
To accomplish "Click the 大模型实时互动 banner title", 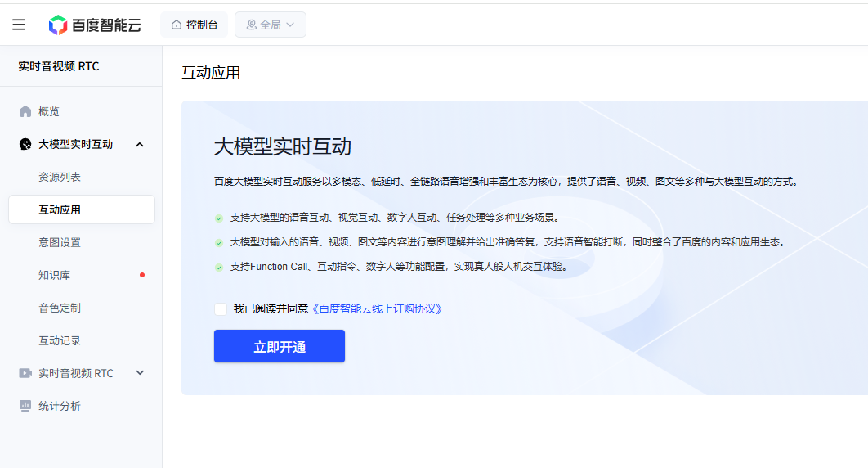I will [x=283, y=146].
